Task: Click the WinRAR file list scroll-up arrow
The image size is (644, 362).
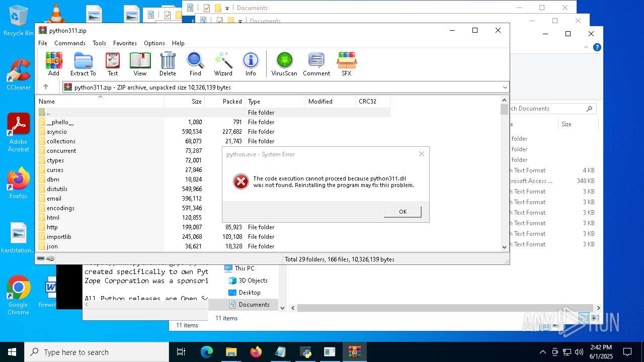Action: tap(504, 100)
